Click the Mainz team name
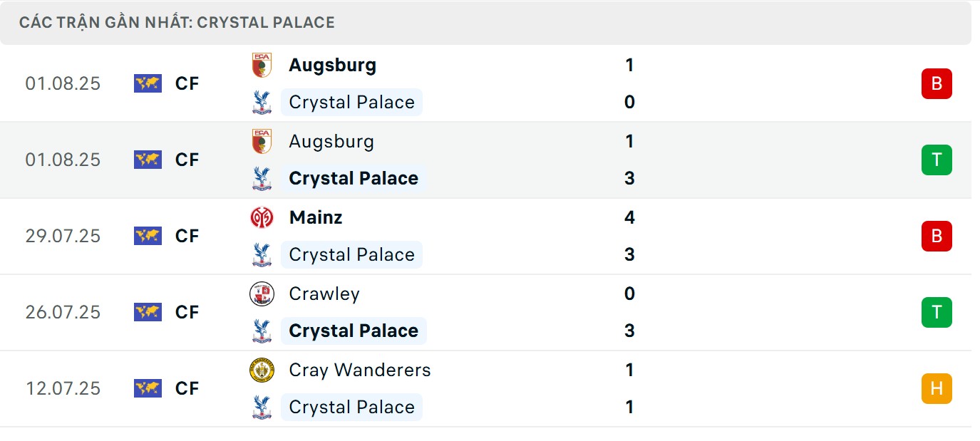 click(x=314, y=218)
